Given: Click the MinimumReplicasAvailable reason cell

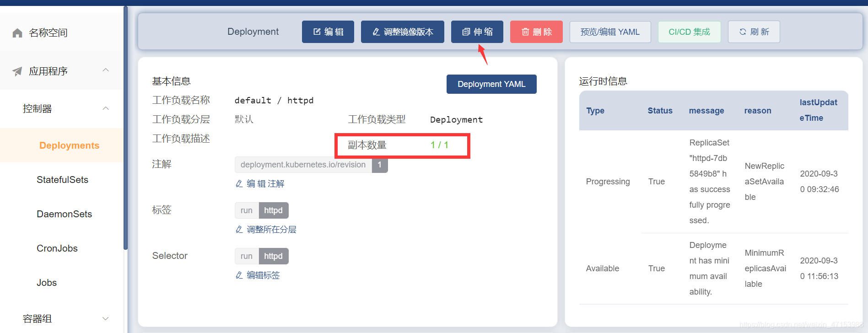Looking at the screenshot, I should pos(766,269).
